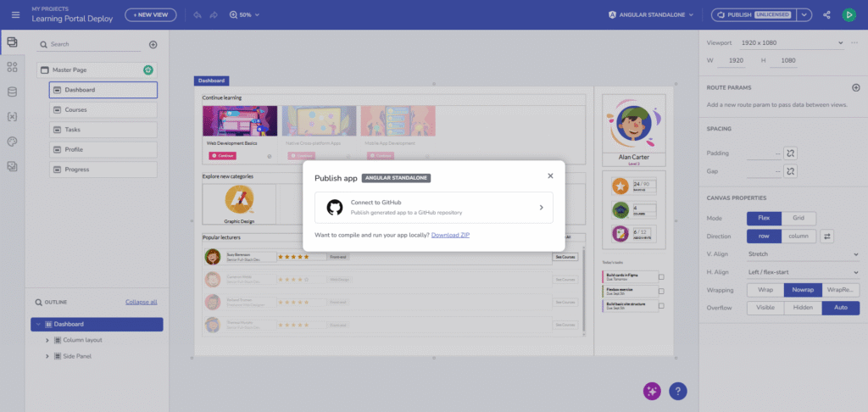Click the Publish Unlicensed button
This screenshot has width=868, height=412.
[x=754, y=15]
